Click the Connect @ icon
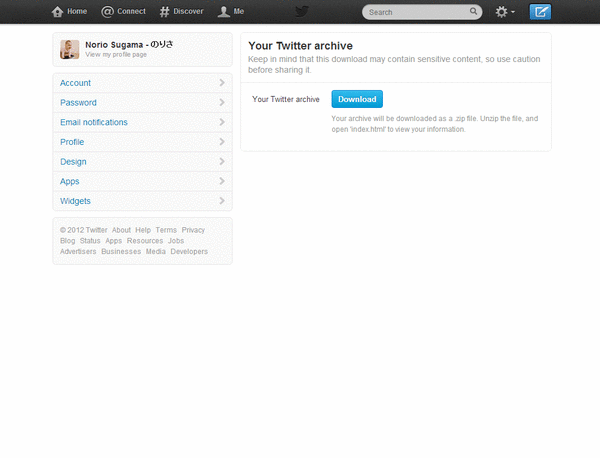Image resolution: width=600 pixels, height=458 pixels. pos(107,12)
